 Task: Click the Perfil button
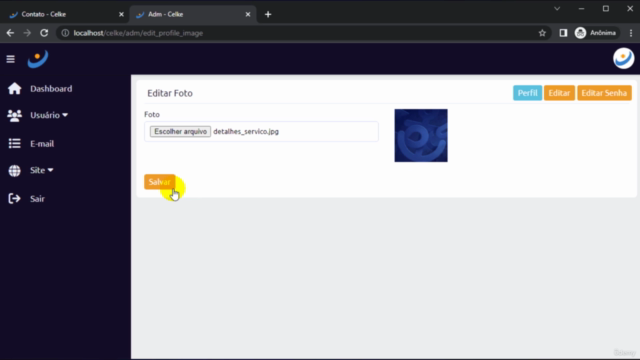coord(527,93)
